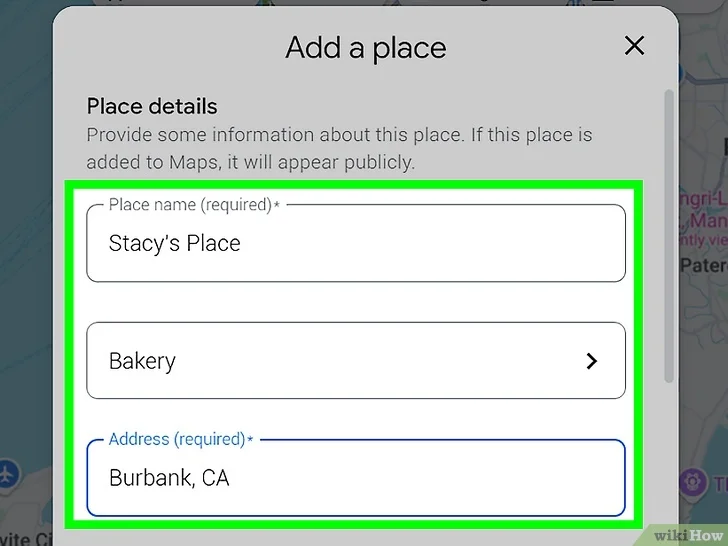Click the Stacy's Place text

pyautogui.click(x=175, y=243)
